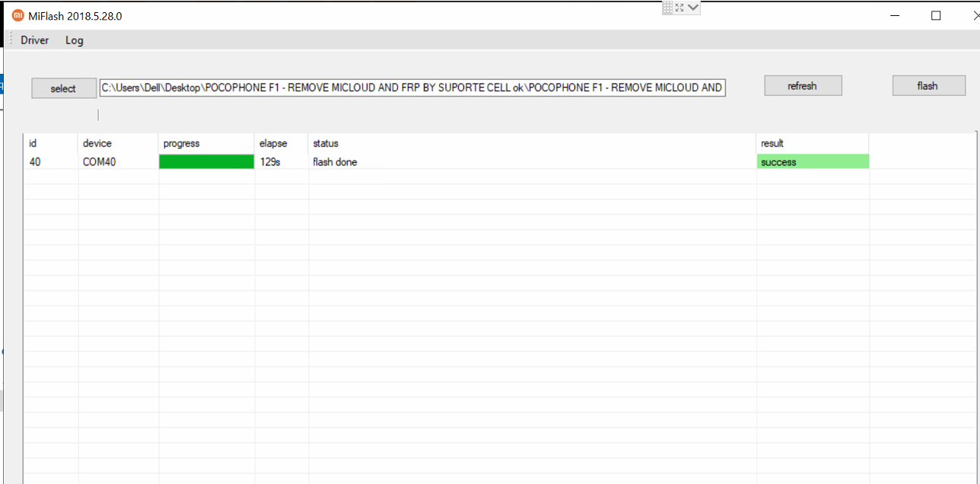
Task: Click the status column header
Action: [532, 143]
